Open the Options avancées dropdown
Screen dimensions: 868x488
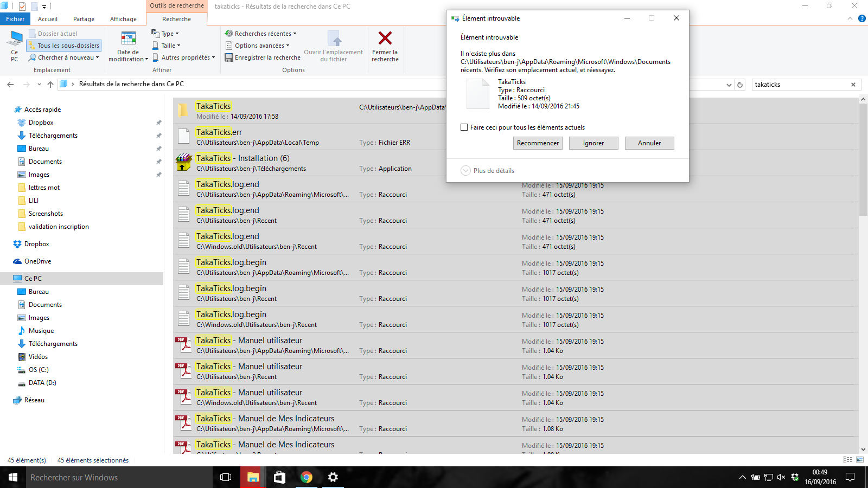coord(257,46)
